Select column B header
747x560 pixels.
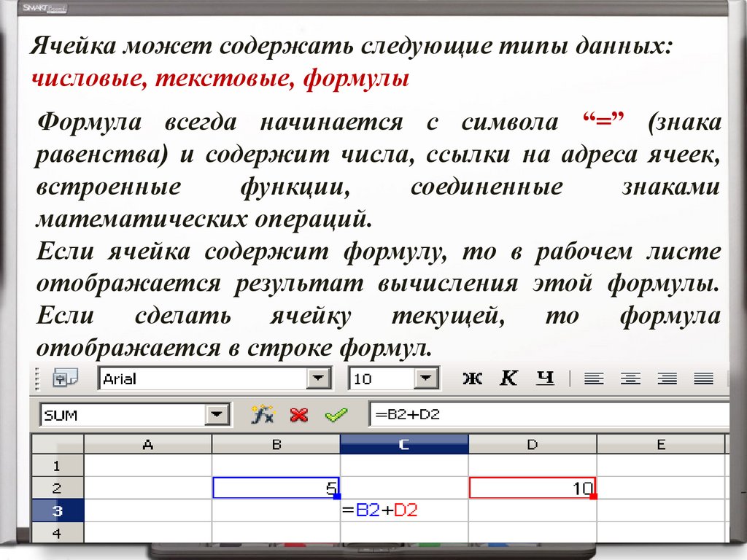click(x=276, y=444)
